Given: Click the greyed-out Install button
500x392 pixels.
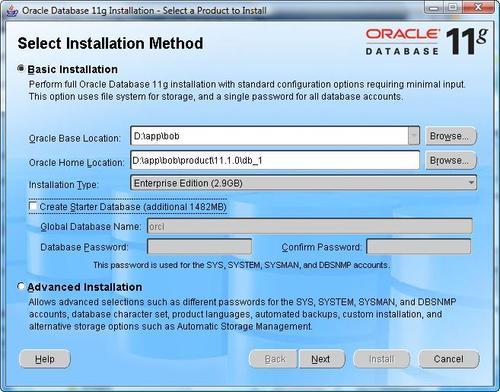Looking at the screenshot, I should (381, 359).
